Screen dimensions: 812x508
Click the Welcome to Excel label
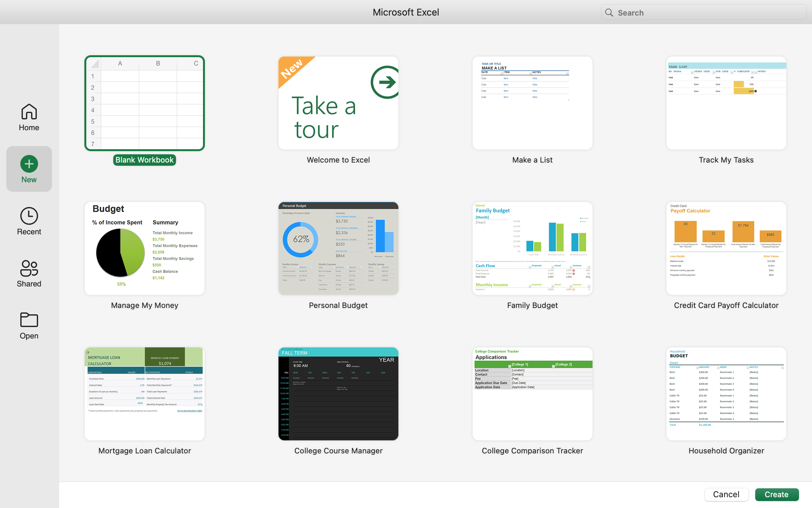click(x=338, y=160)
